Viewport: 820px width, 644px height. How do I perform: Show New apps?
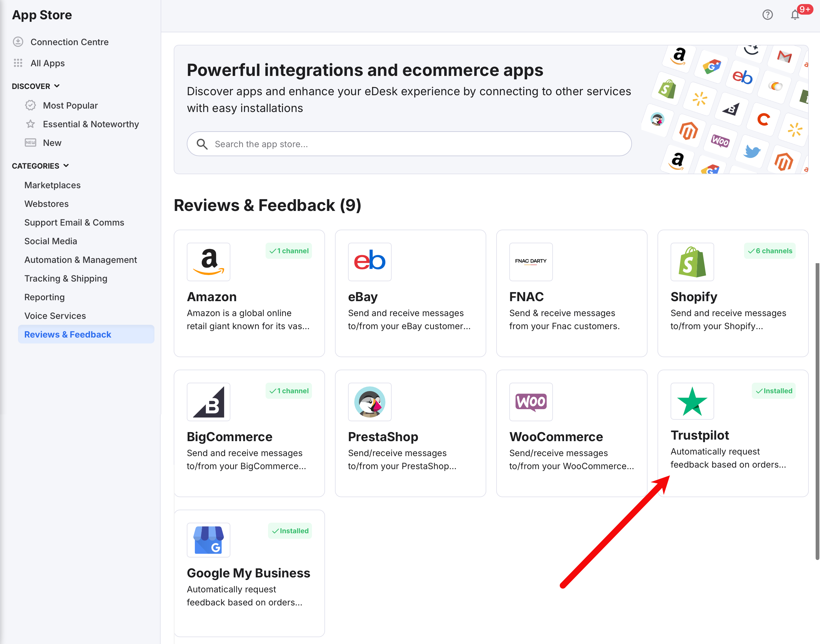click(52, 142)
